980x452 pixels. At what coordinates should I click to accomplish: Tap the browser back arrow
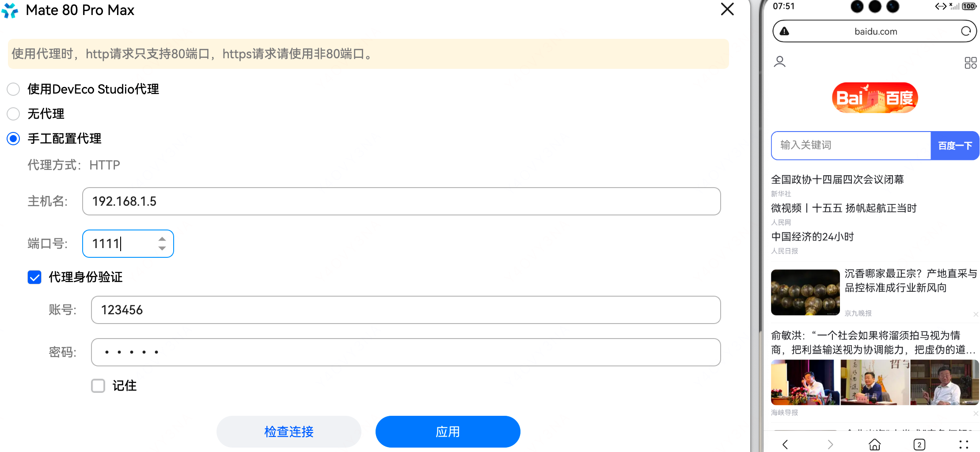click(785, 444)
